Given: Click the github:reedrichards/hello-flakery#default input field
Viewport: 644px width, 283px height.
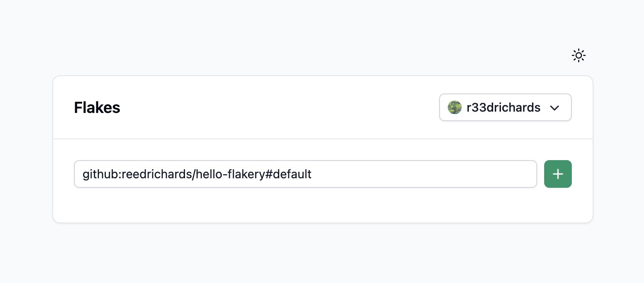Looking at the screenshot, I should (x=305, y=174).
